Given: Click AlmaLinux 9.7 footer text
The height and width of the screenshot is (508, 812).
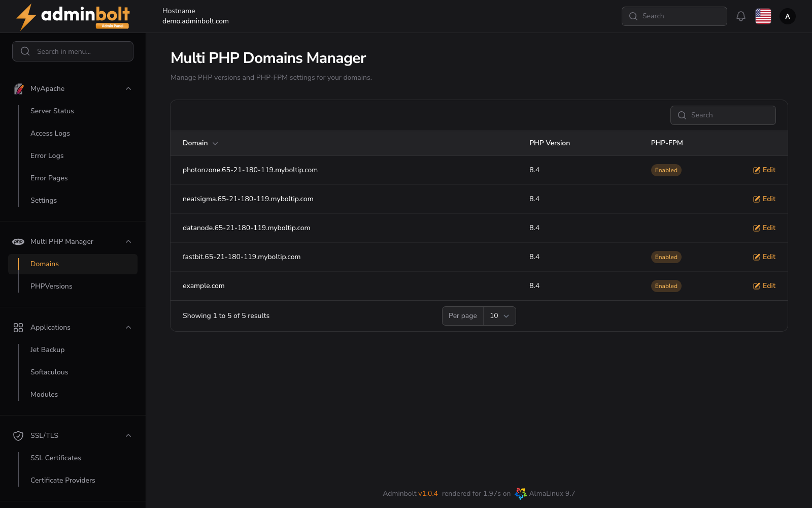Looking at the screenshot, I should (x=552, y=493).
